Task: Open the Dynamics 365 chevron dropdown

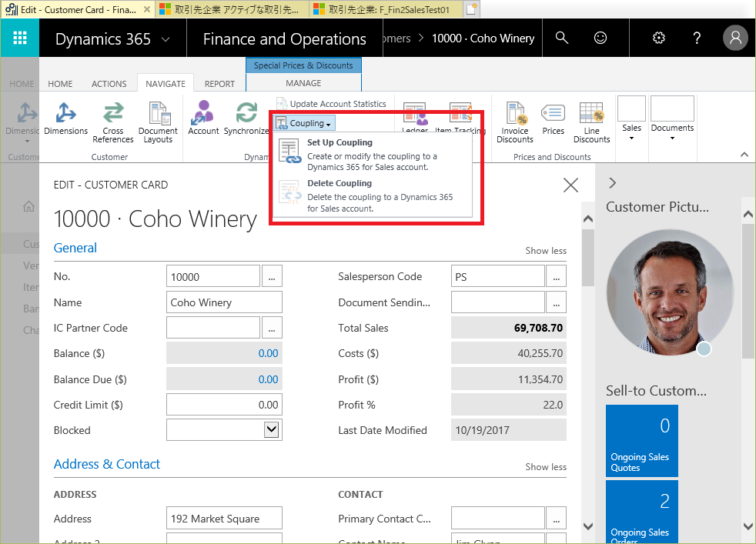Action: [166, 39]
